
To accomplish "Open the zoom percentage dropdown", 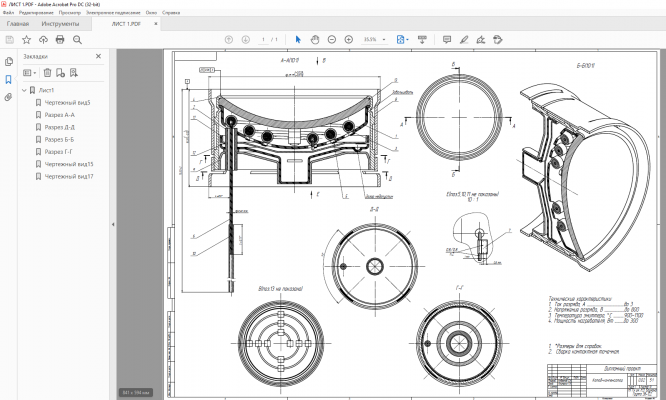I will point(386,39).
